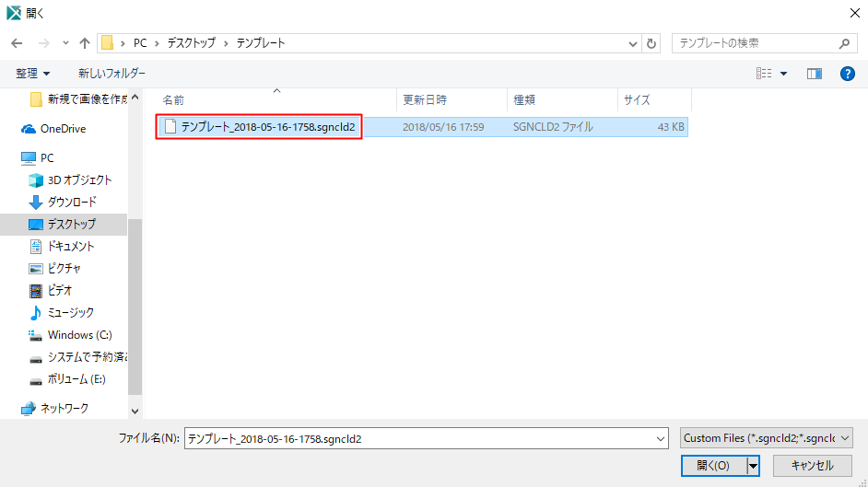
Task: Go back with the left arrow button
Action: click(x=17, y=43)
